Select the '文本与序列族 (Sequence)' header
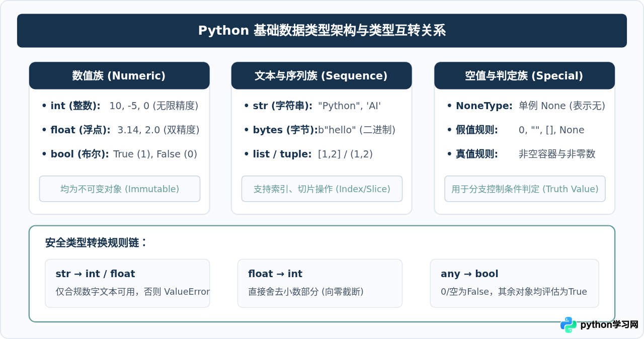Image resolution: width=644 pixels, height=339 pixels. click(x=321, y=75)
